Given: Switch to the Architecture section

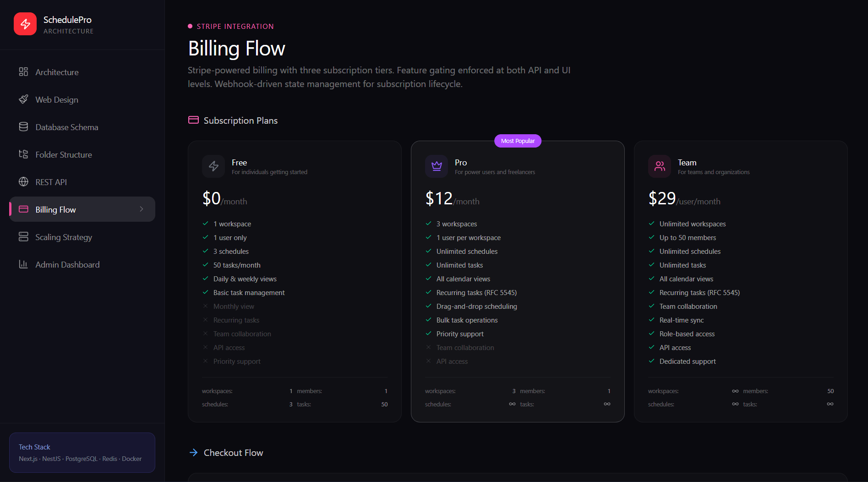Looking at the screenshot, I should coord(57,72).
